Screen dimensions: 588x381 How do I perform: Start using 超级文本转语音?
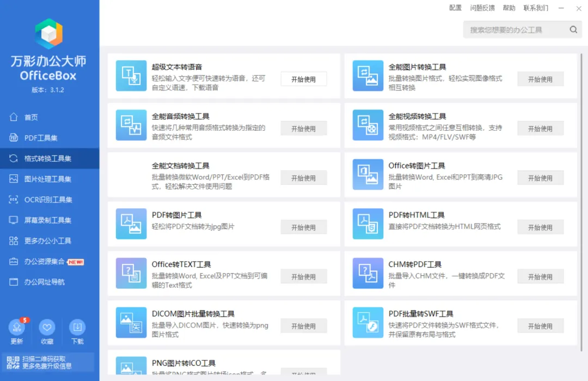[303, 79]
